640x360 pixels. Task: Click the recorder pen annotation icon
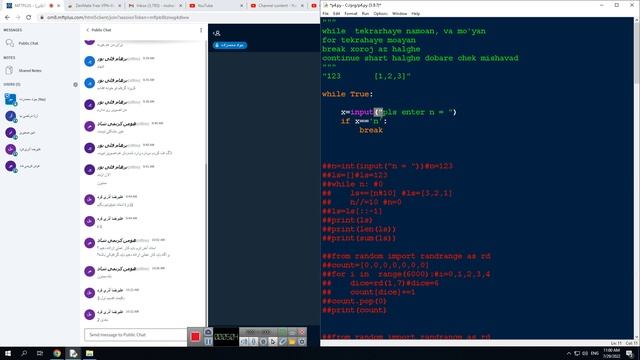tap(282, 342)
